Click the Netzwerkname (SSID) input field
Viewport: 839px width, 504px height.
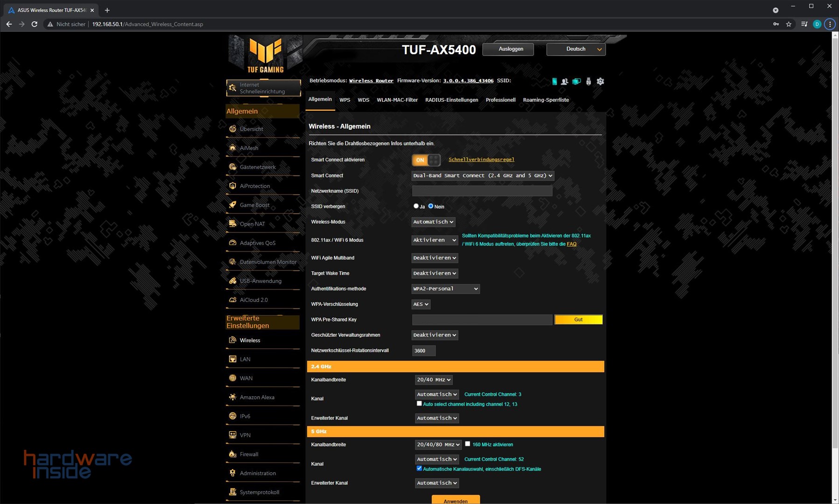(x=482, y=191)
